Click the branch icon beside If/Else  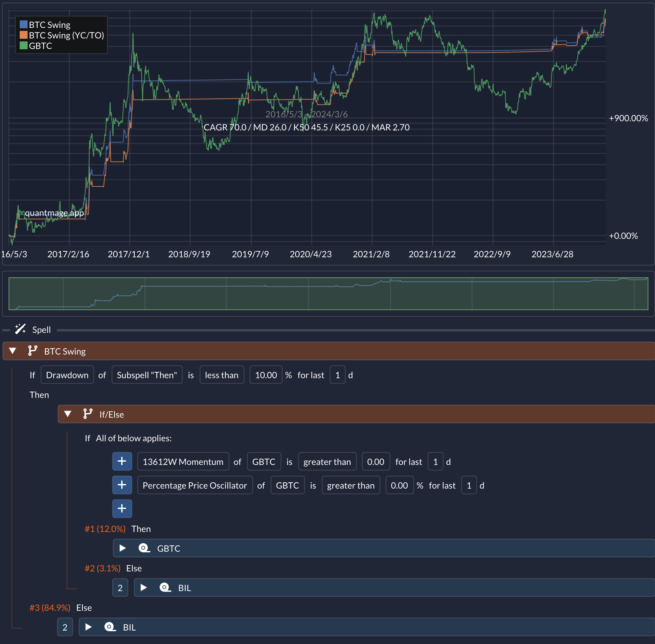tap(88, 414)
